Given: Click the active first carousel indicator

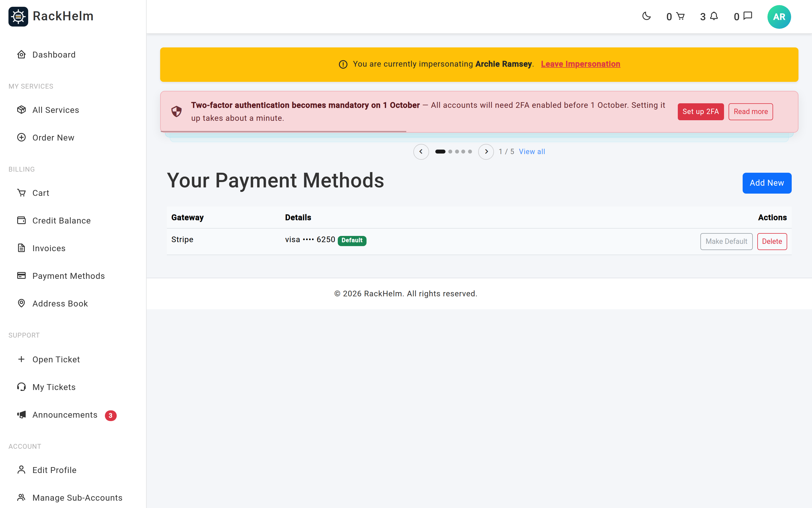Looking at the screenshot, I should coord(440,152).
